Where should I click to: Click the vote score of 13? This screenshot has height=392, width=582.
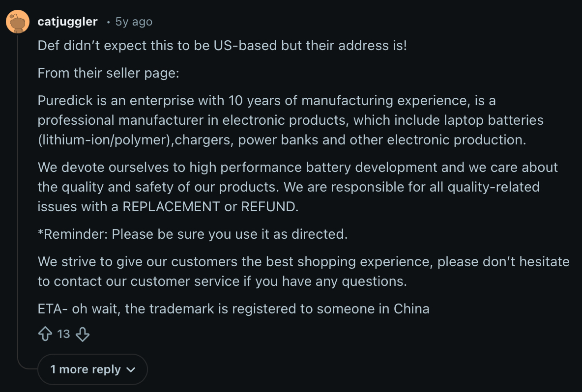tap(64, 335)
